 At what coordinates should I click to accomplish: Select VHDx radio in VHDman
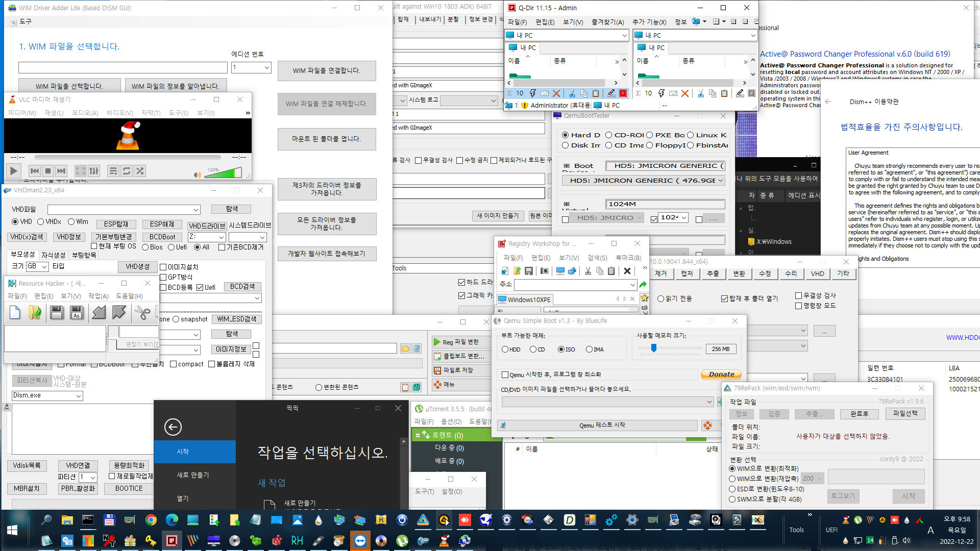41,222
